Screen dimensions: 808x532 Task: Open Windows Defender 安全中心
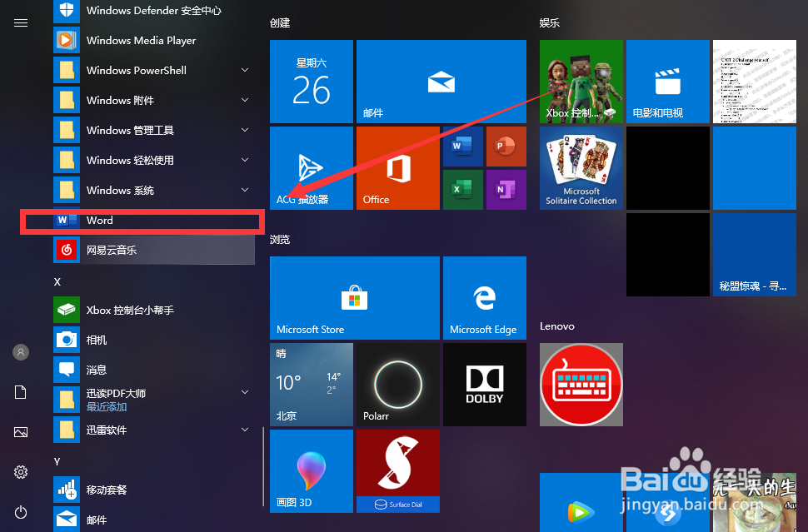click(x=153, y=10)
